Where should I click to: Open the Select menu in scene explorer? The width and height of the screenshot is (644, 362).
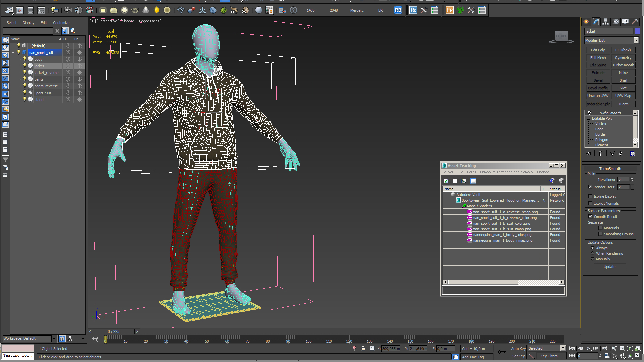coord(12,23)
